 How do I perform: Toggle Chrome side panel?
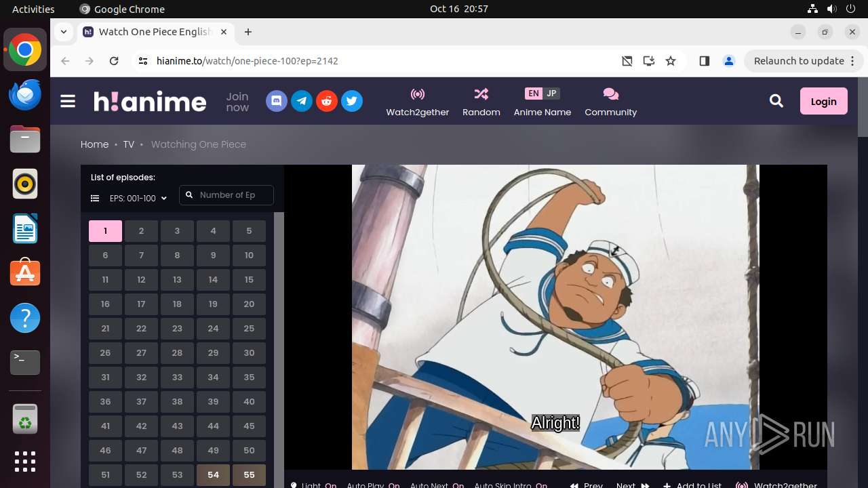pos(705,61)
